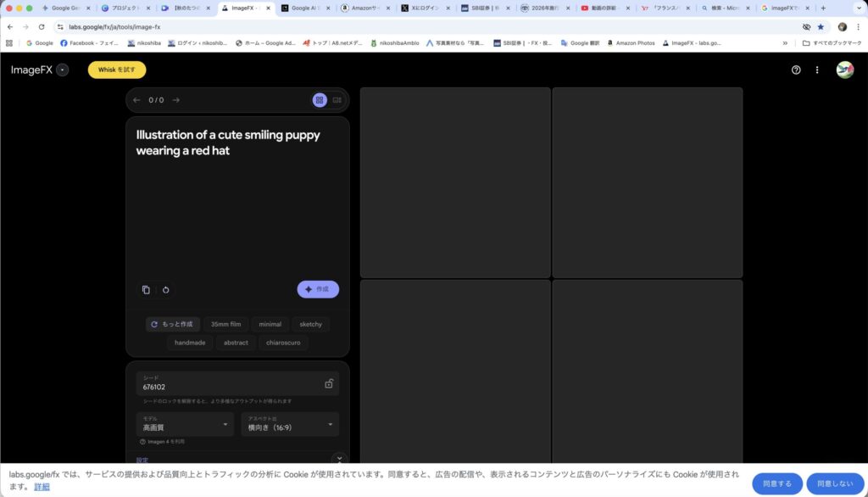Bookmark this page with the star icon
This screenshot has width=868, height=497.
coord(821,26)
